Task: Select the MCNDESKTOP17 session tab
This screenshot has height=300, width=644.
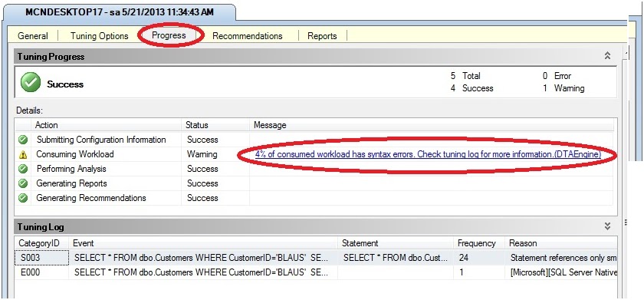Action: 120,12
